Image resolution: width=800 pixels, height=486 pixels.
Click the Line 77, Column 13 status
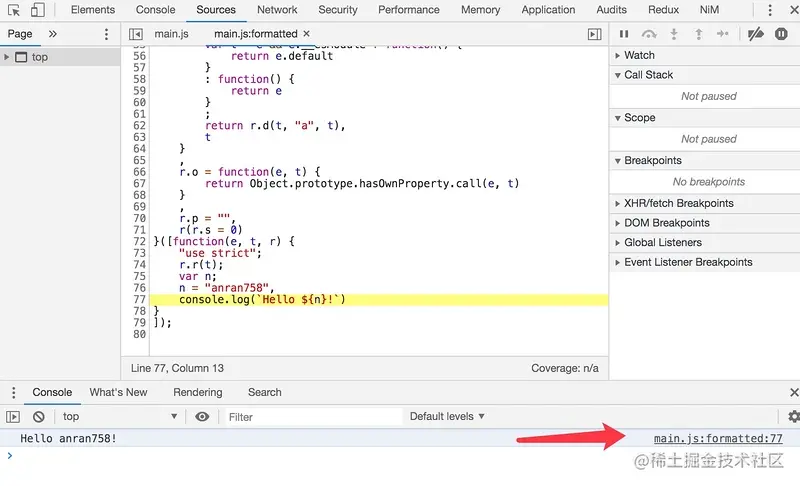pyautogui.click(x=177, y=368)
